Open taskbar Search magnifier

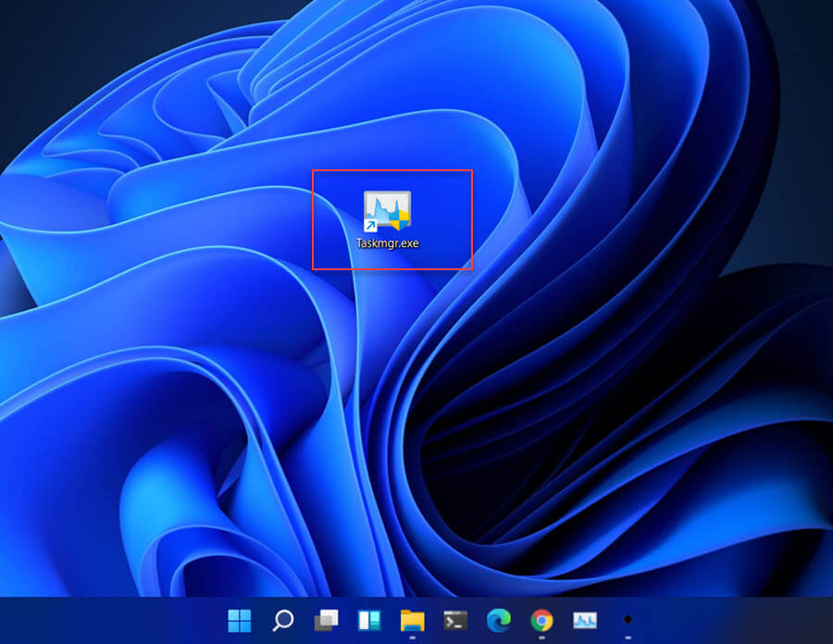pos(283,620)
